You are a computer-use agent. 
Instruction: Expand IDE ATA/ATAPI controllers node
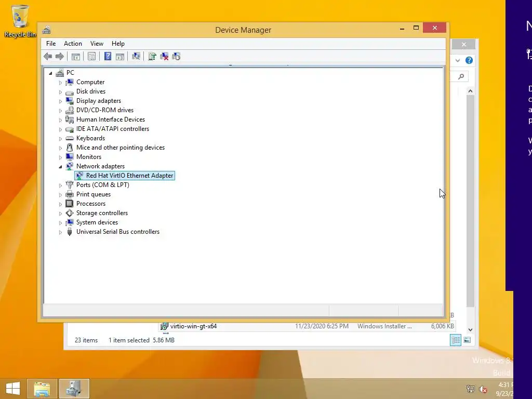(x=60, y=129)
